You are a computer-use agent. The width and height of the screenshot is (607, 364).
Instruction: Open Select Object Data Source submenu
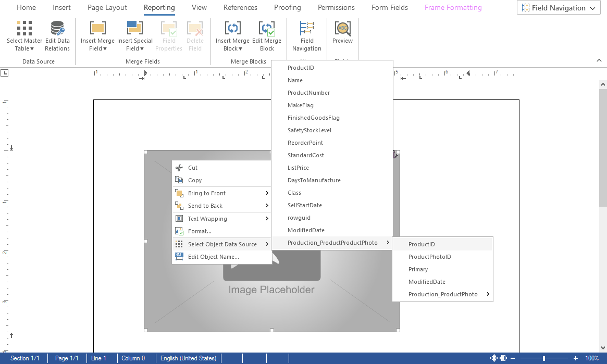pos(221,244)
